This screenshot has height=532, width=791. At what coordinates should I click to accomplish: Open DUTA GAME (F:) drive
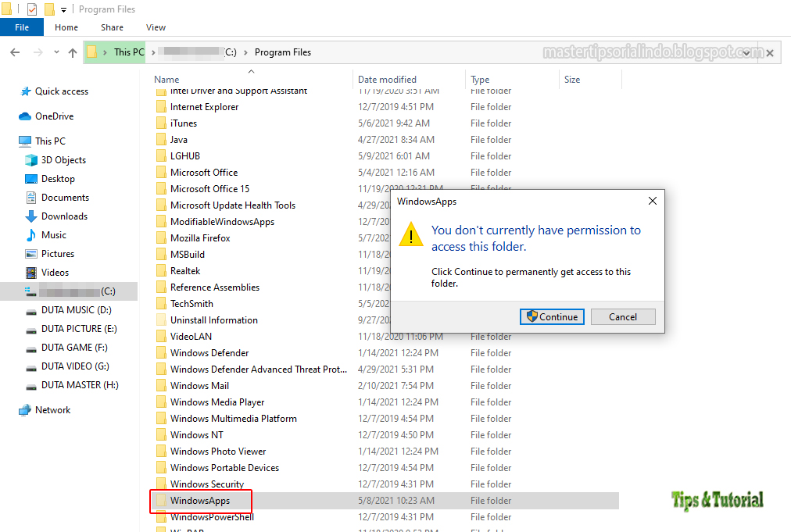tap(74, 348)
